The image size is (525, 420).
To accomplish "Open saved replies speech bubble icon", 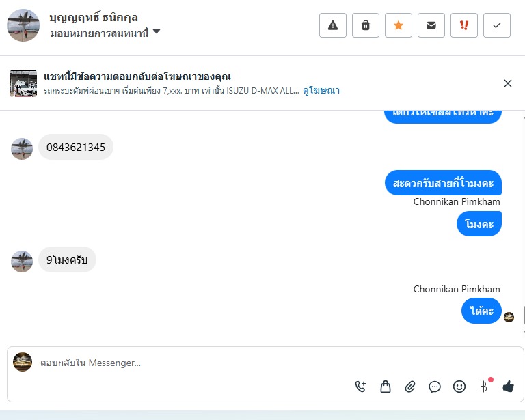I will tap(434, 387).
